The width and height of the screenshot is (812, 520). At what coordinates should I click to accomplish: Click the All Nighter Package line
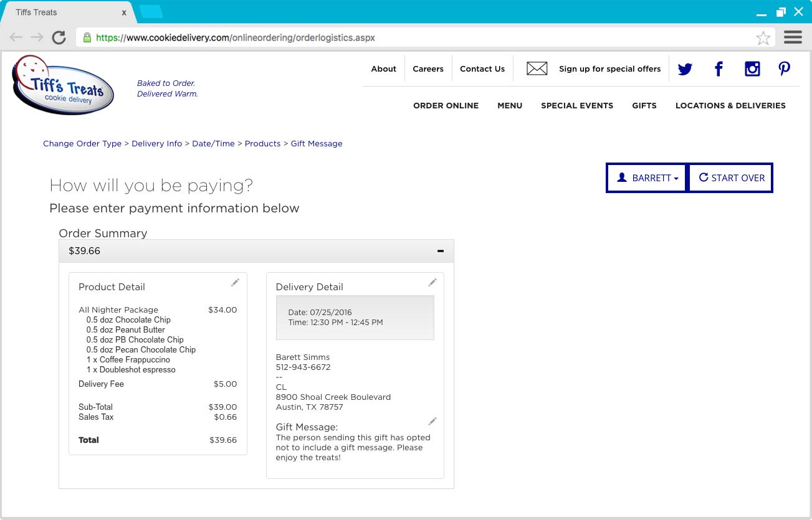point(118,310)
